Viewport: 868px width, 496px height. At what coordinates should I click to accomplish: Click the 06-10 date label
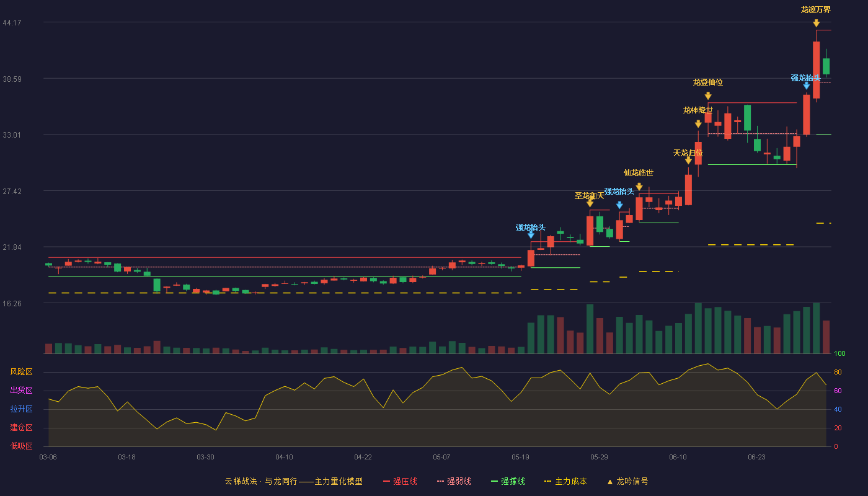click(x=678, y=457)
